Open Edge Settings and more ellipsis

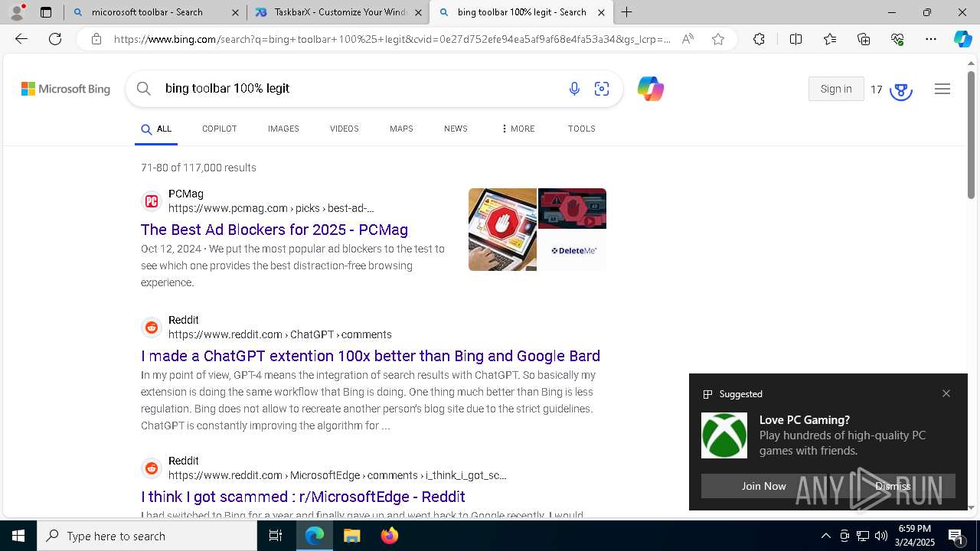coord(931,39)
